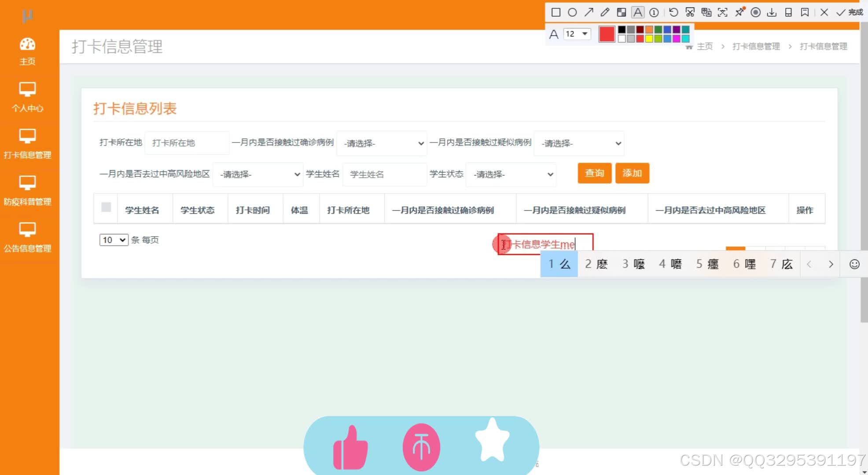This screenshot has width=868, height=475.
Task: Save the screenshot with download icon
Action: coord(772,12)
